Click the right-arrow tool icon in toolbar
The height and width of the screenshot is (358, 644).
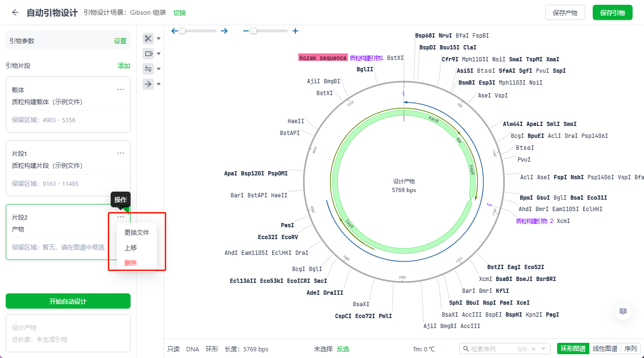[x=148, y=84]
